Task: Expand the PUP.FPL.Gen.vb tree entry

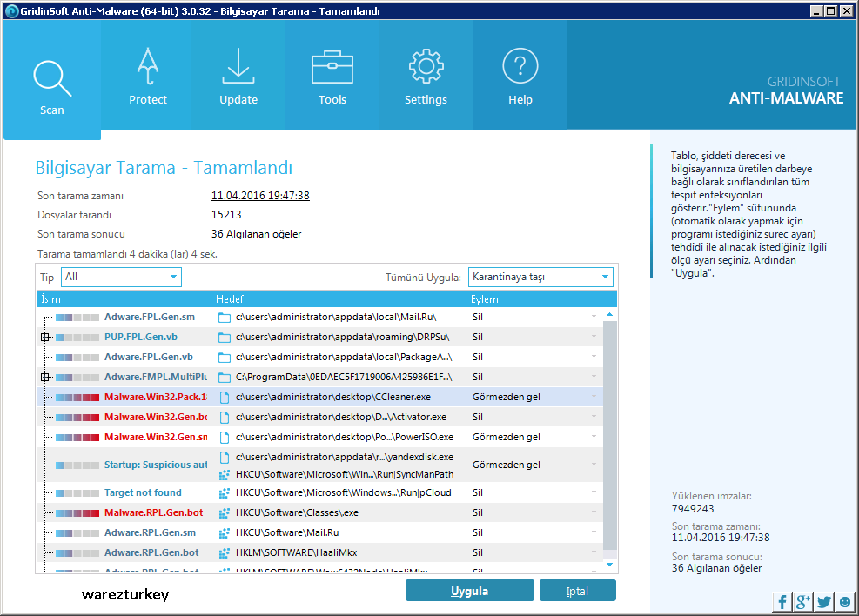Action: click(44, 337)
